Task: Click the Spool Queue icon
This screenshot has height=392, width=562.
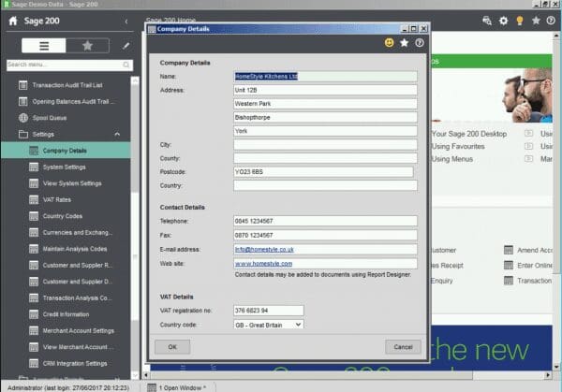Action: [x=23, y=118]
